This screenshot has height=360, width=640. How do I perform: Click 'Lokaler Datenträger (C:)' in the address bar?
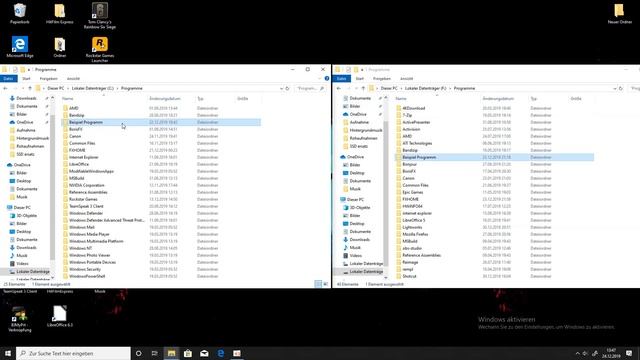[x=93, y=88]
